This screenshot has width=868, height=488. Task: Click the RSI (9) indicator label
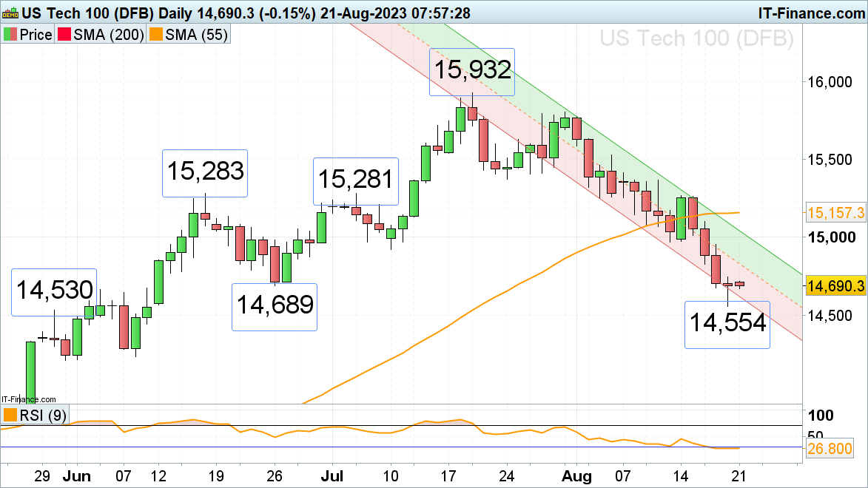43,415
